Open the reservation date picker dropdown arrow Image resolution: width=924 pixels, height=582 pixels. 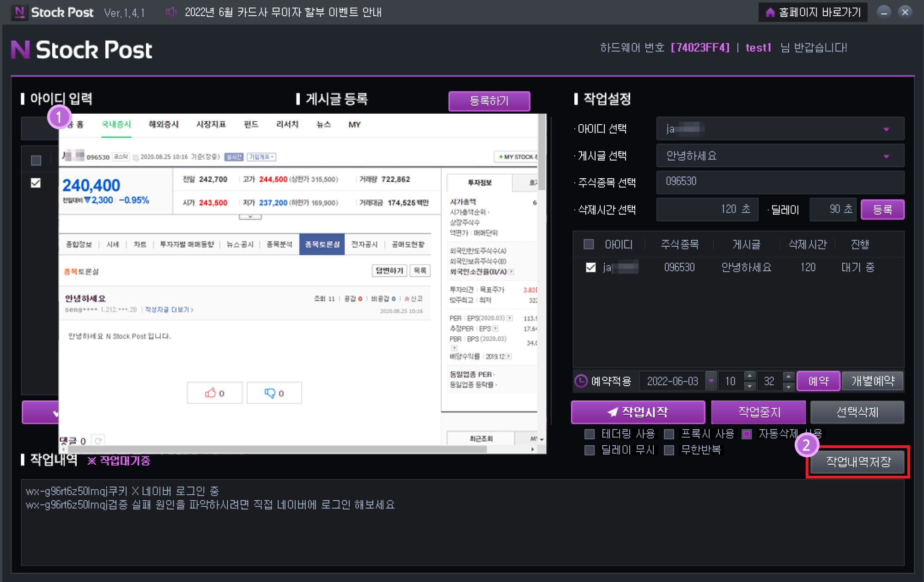coord(711,381)
